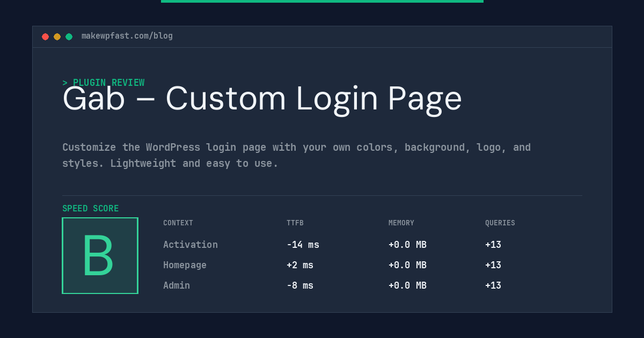
Task: Click the CONTEXT column header
Action: (x=178, y=223)
